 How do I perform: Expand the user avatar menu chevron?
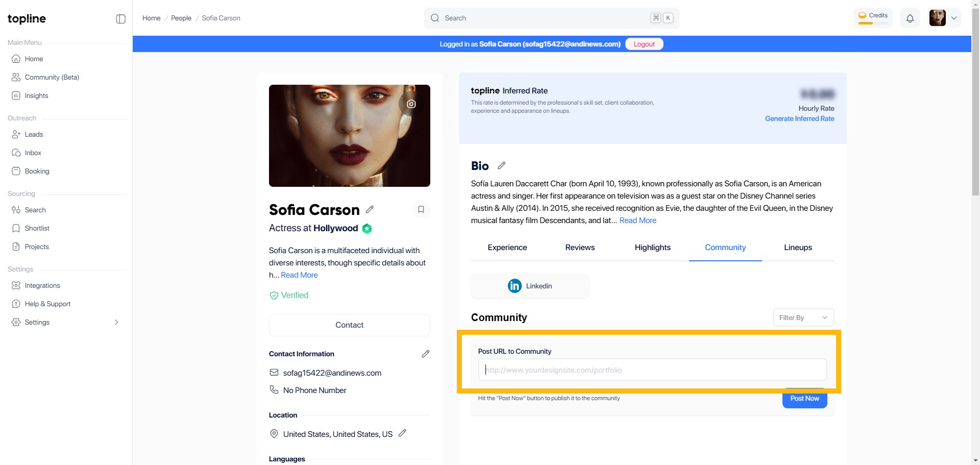pos(953,18)
